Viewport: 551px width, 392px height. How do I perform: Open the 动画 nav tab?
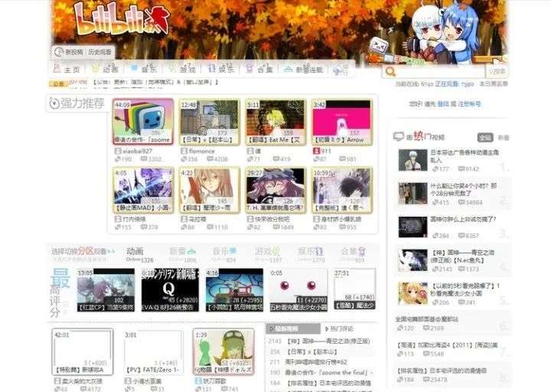pos(106,69)
